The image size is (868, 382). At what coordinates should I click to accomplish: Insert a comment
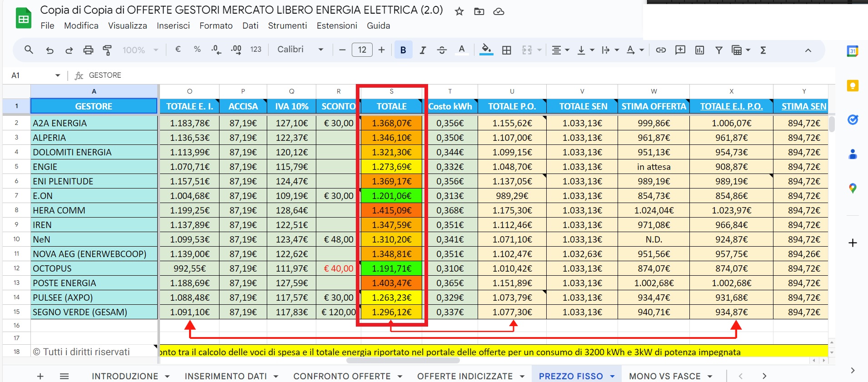pyautogui.click(x=680, y=50)
